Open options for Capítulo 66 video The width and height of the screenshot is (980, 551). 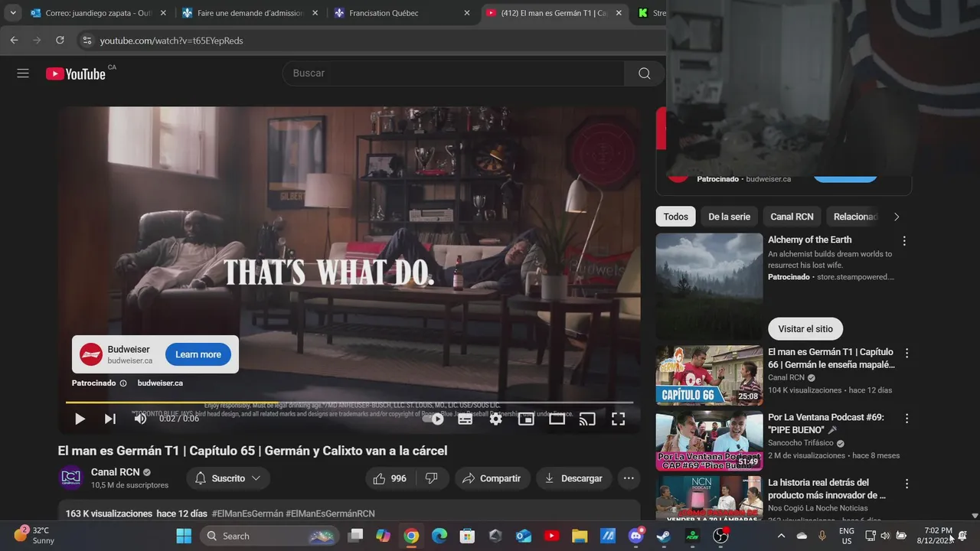click(907, 354)
